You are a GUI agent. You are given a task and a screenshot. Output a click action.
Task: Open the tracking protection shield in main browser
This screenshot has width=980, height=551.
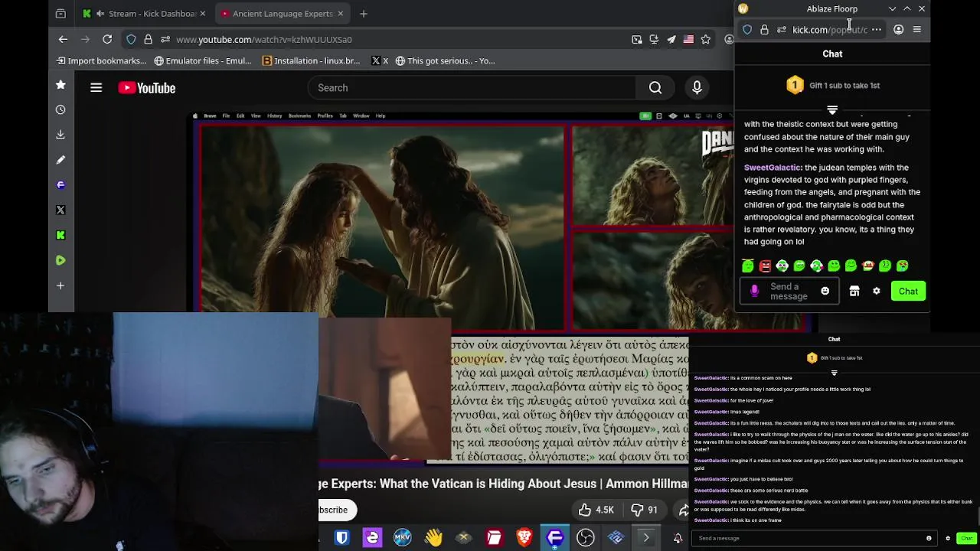pyautogui.click(x=131, y=39)
